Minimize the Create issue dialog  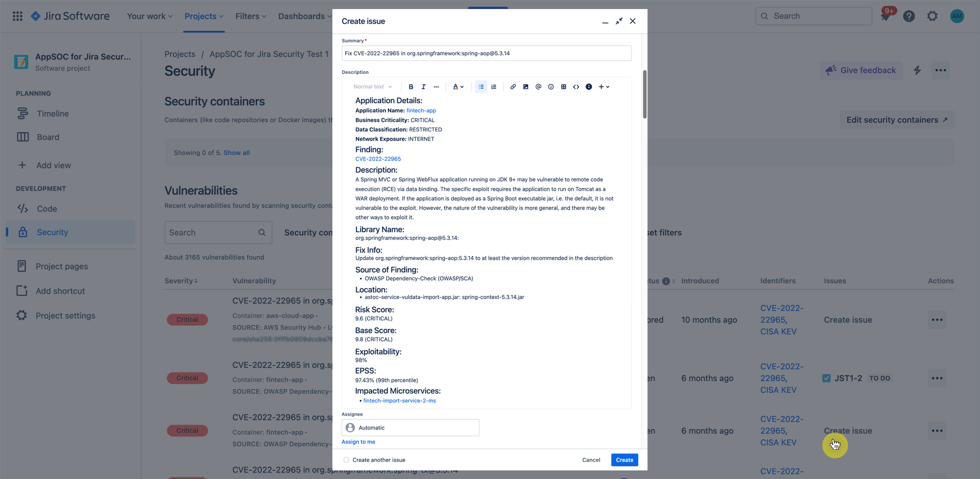click(605, 21)
